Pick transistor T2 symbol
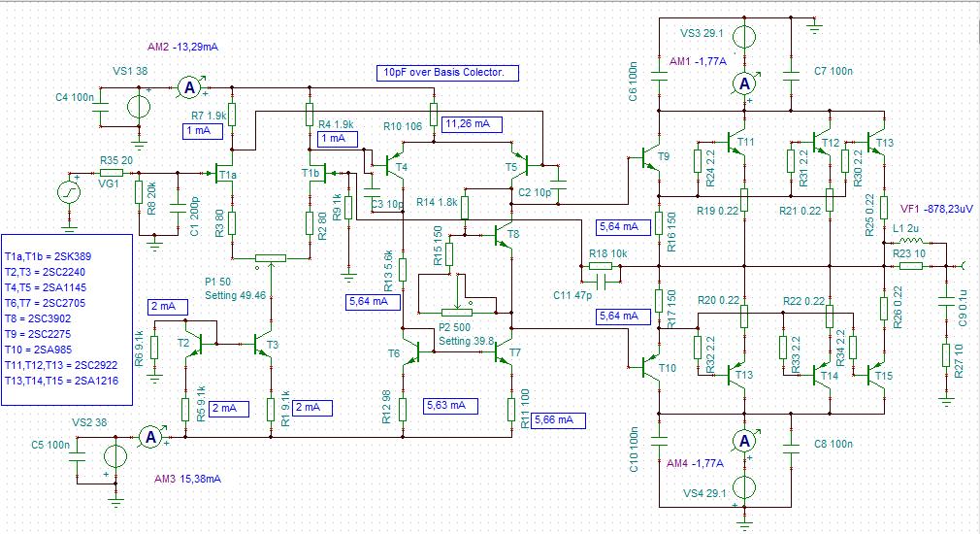980x534 pixels. pyautogui.click(x=192, y=344)
